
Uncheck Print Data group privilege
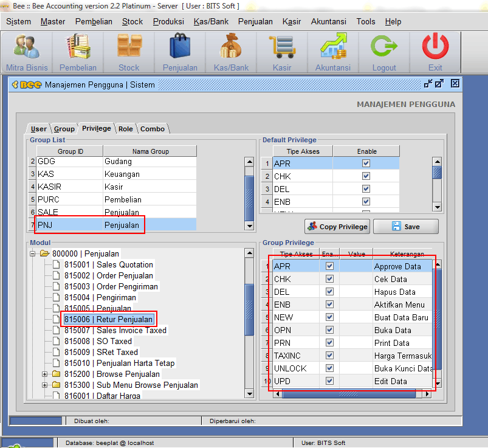click(329, 342)
